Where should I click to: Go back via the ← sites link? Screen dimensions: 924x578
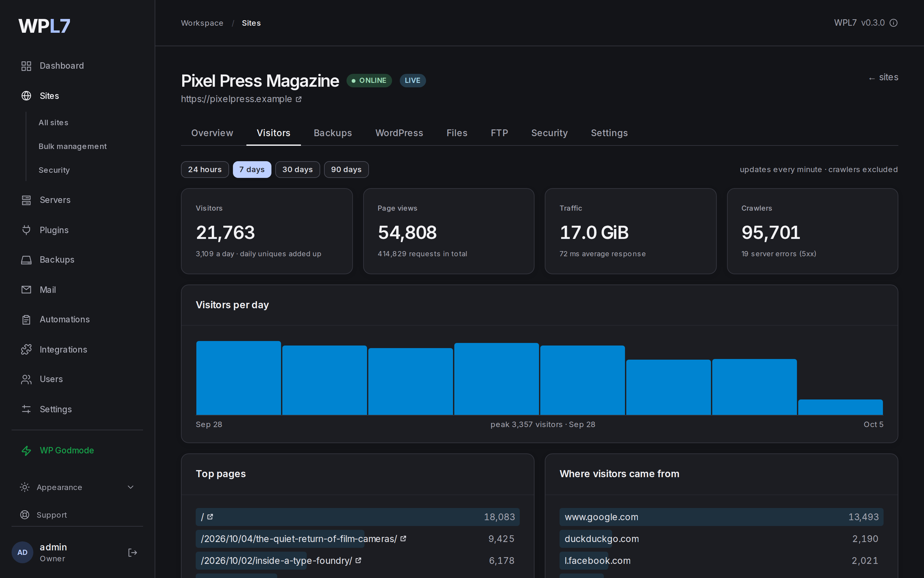click(883, 78)
